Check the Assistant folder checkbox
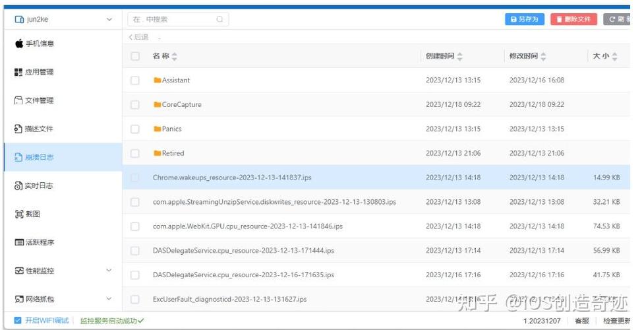 135,81
